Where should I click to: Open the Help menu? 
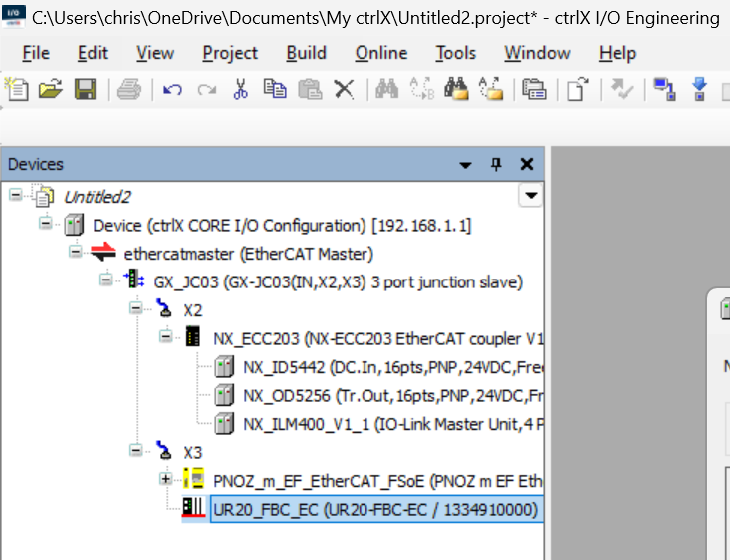click(617, 53)
